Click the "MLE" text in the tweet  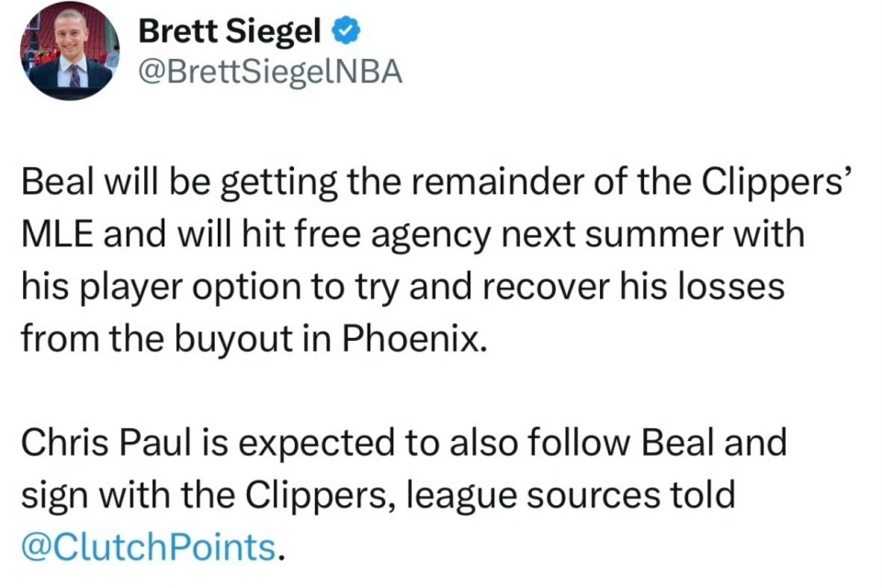click(57, 234)
